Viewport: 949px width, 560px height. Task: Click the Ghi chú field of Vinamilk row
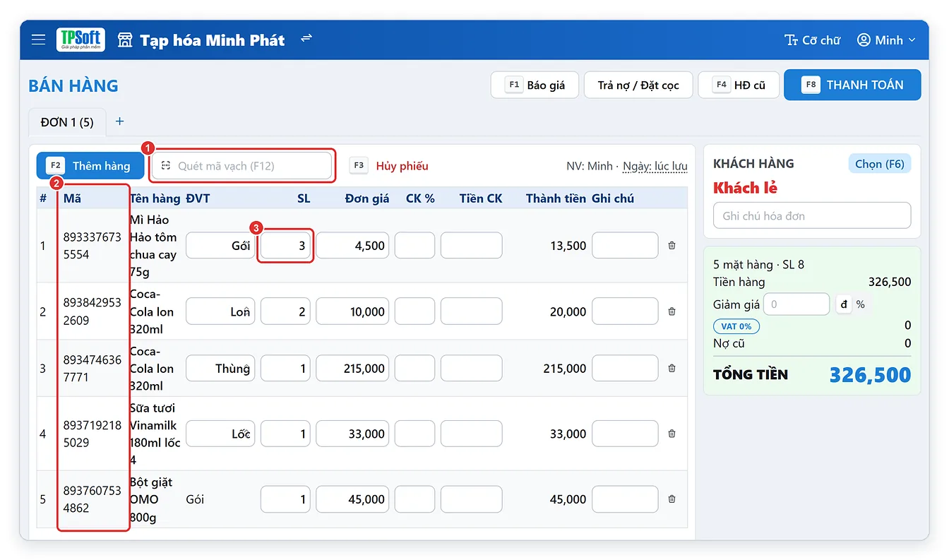tap(625, 434)
